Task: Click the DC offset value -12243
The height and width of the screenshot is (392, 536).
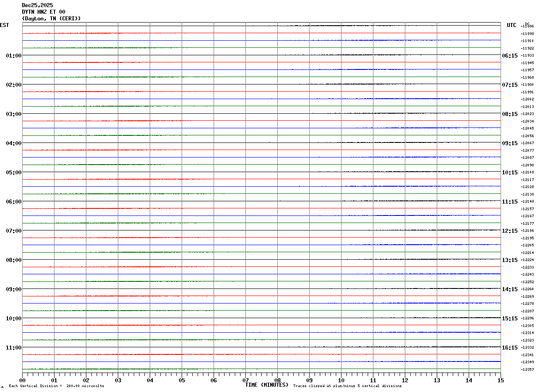Action: [x=527, y=274]
